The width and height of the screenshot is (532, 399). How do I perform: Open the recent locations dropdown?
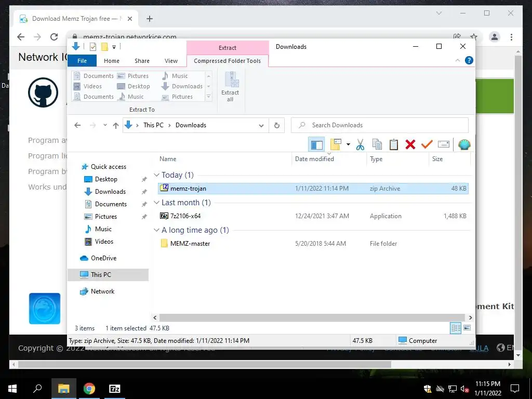[x=105, y=125]
